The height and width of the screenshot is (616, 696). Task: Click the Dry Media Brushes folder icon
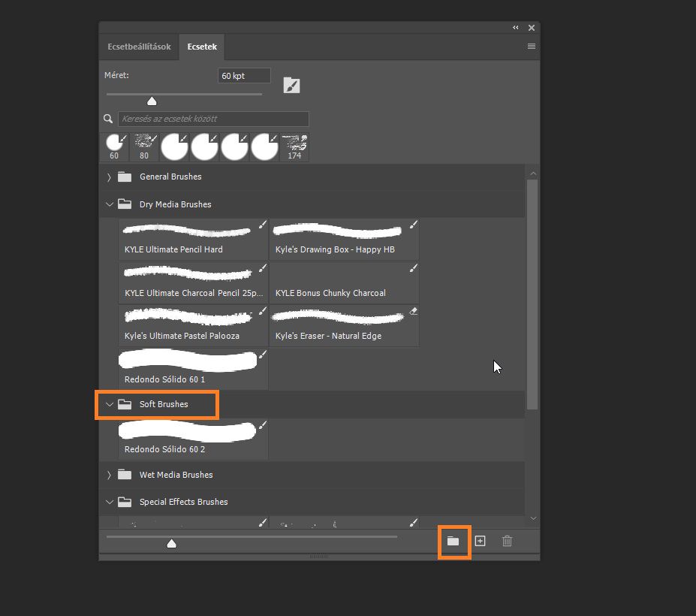[x=125, y=204]
